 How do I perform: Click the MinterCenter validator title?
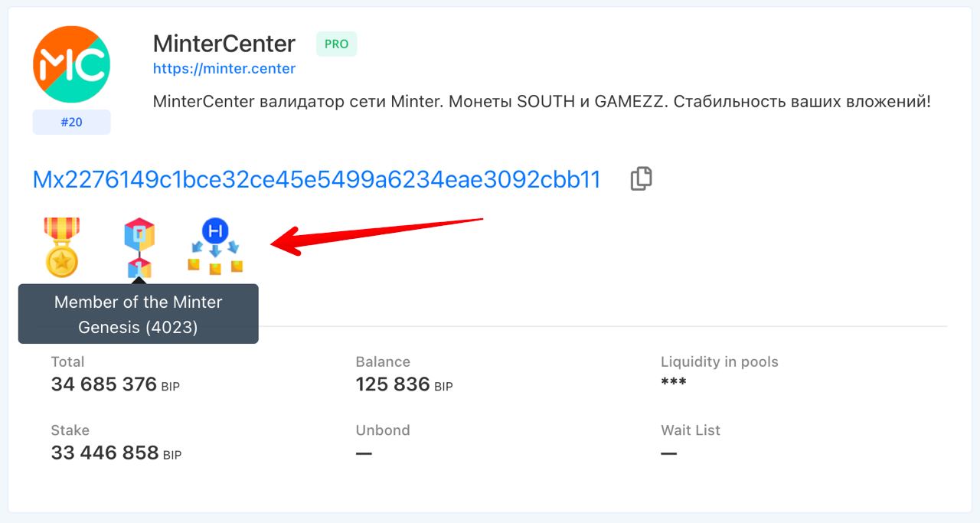tap(224, 43)
